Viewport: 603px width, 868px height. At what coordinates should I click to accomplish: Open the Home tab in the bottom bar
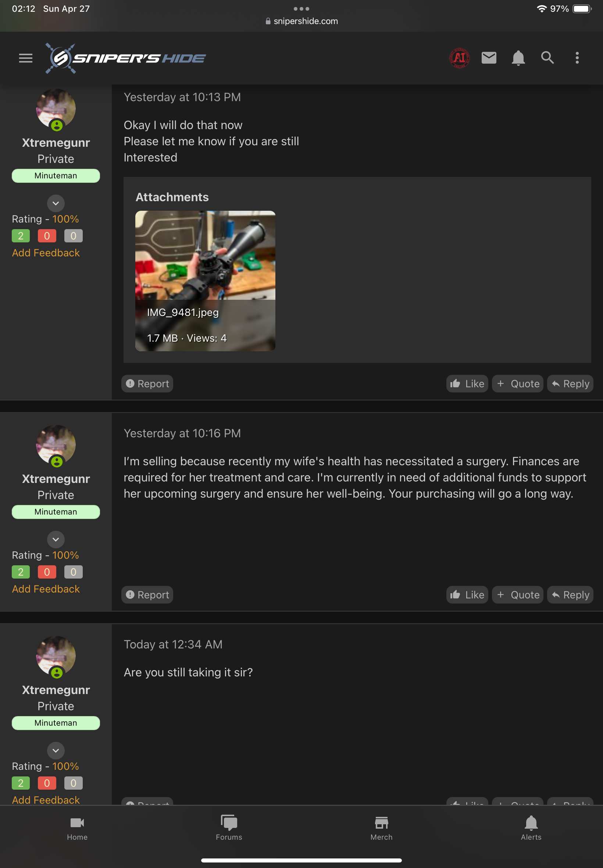click(78, 828)
